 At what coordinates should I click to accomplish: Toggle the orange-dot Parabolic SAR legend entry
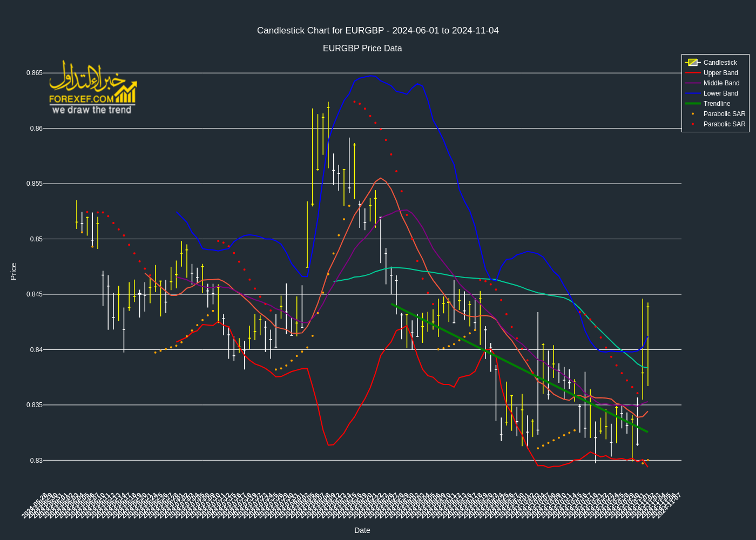[715, 114]
